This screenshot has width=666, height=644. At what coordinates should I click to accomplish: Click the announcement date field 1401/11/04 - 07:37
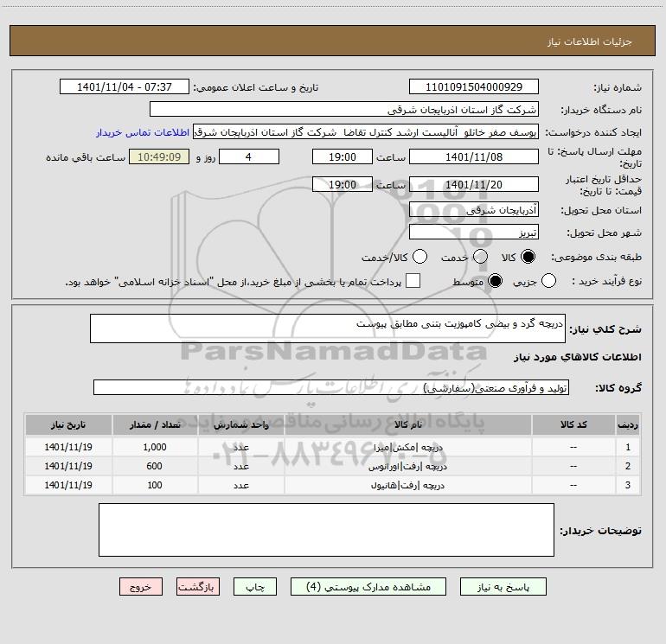(125, 87)
